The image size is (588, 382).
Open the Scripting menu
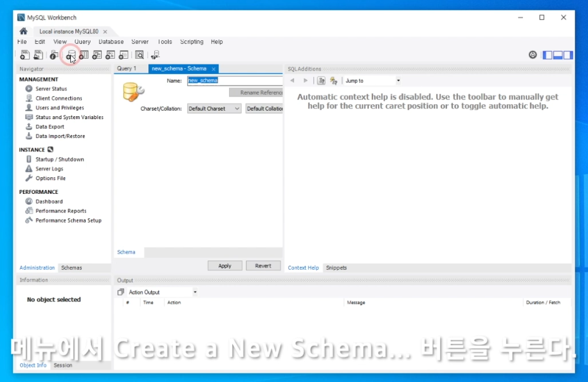point(192,41)
